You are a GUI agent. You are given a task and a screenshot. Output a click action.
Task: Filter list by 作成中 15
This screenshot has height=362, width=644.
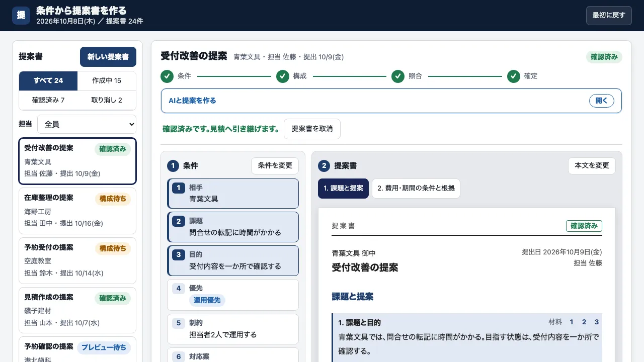(x=107, y=81)
